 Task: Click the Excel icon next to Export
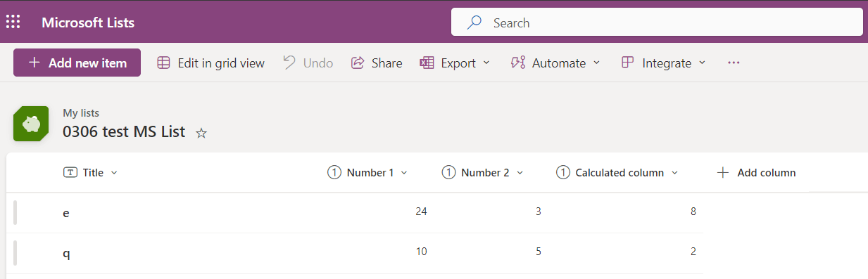427,63
